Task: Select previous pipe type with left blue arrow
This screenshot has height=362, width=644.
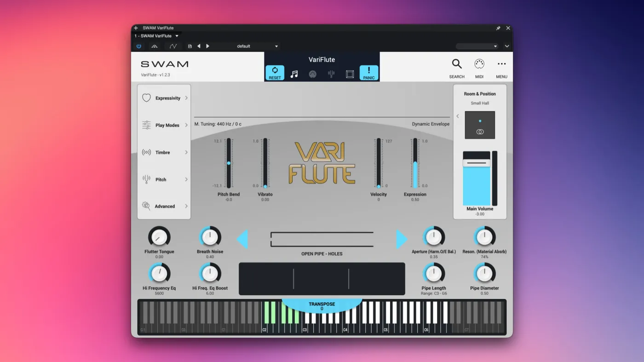Action: point(242,239)
